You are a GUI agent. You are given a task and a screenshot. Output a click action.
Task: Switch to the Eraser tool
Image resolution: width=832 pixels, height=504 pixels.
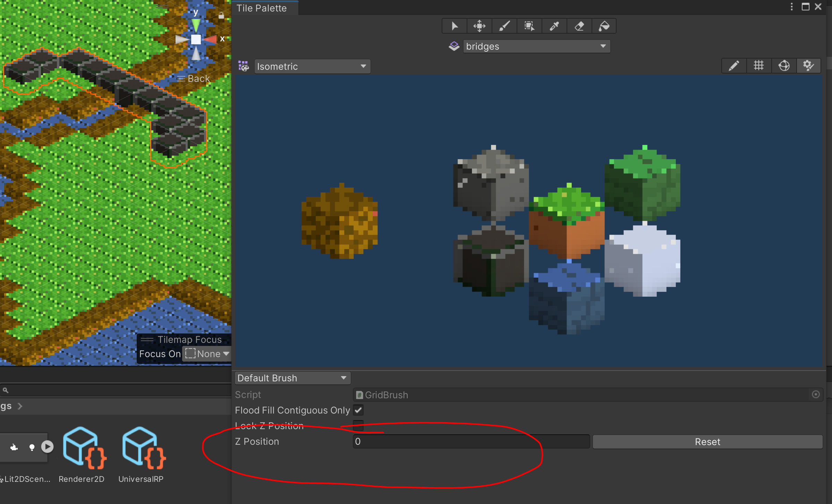click(x=579, y=26)
